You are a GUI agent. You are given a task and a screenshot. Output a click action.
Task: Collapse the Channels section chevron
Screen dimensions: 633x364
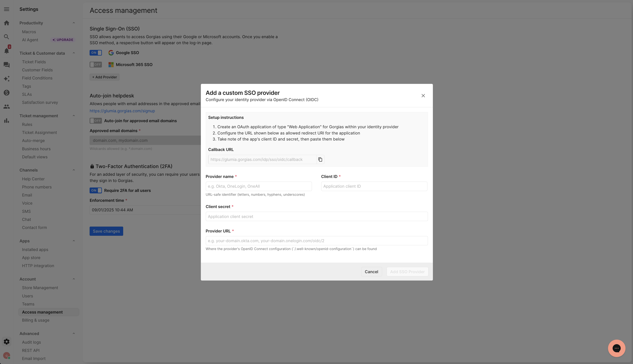point(74,170)
